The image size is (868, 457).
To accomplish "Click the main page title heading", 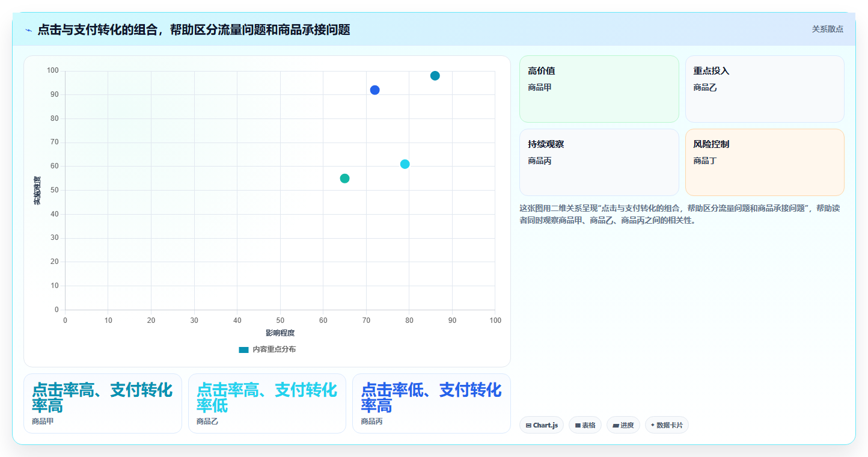I will [194, 29].
